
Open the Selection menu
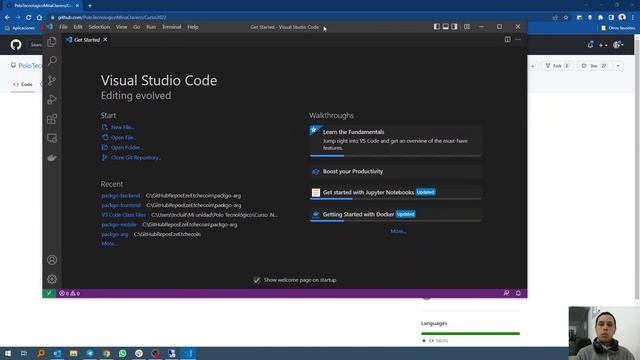[99, 27]
